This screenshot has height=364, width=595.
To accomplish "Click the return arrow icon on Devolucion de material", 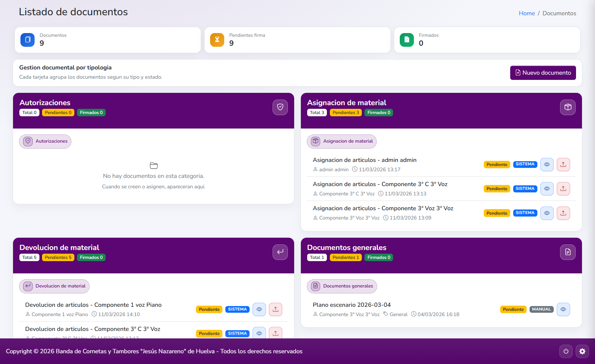I will click(x=280, y=252).
